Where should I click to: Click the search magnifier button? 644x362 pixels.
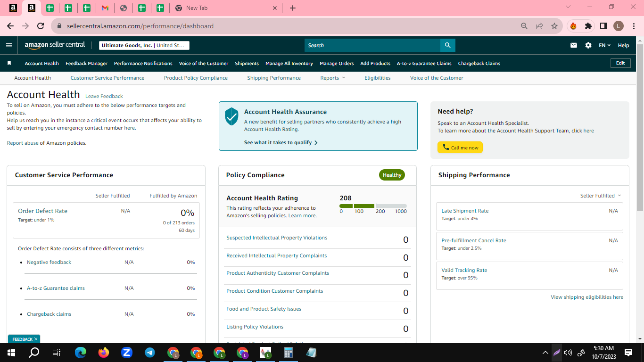[x=448, y=45]
